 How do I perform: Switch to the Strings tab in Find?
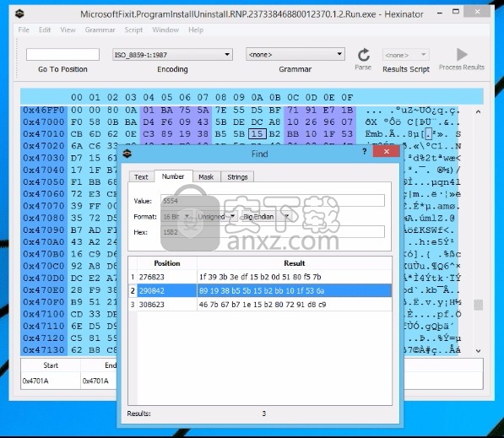(237, 176)
